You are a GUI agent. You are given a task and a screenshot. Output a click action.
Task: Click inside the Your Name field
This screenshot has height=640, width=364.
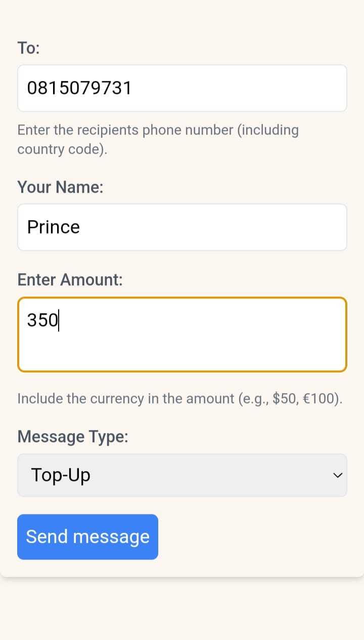tap(182, 227)
